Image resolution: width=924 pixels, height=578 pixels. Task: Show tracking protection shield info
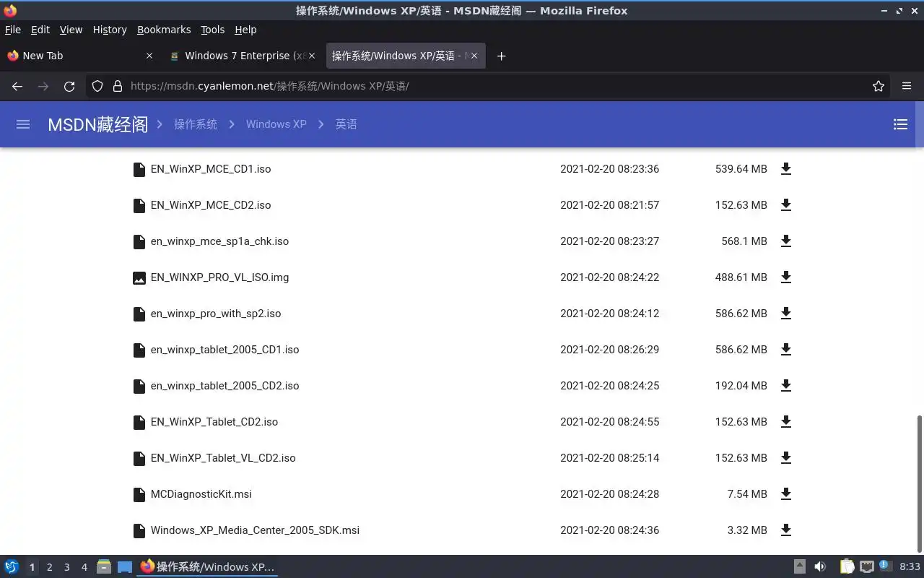coord(97,86)
